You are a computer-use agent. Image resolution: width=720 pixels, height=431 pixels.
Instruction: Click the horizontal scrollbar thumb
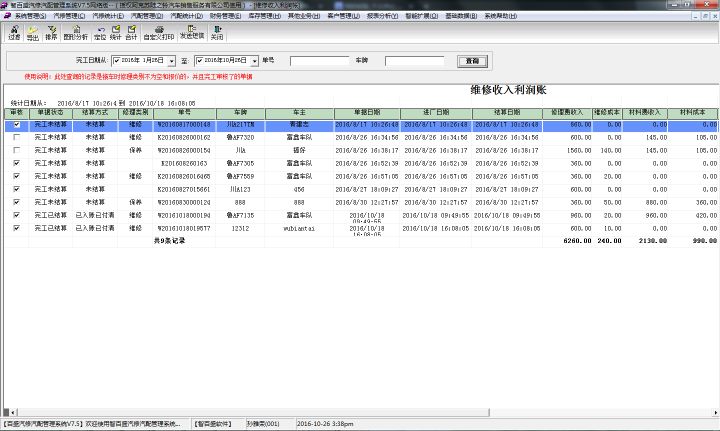click(x=253, y=412)
